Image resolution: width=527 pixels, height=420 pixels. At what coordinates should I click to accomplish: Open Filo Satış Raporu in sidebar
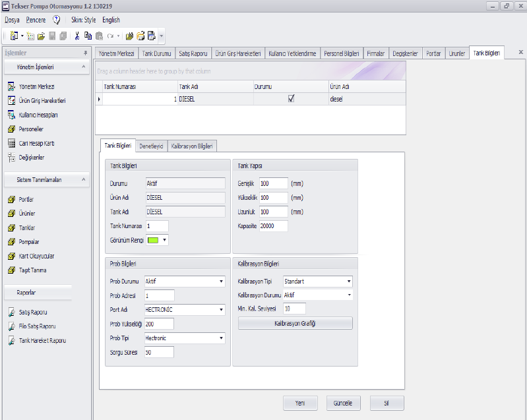37,326
